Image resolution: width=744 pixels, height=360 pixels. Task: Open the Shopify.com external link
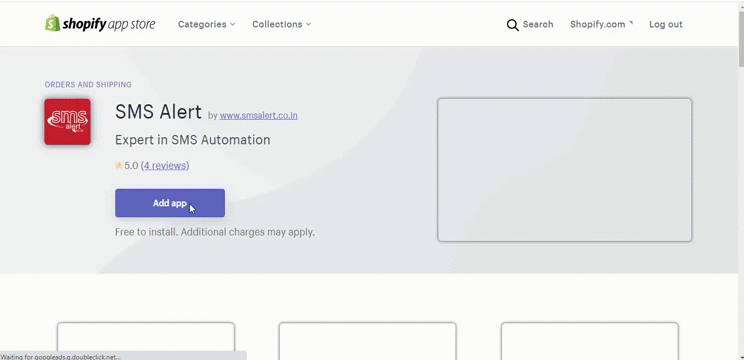[601, 24]
